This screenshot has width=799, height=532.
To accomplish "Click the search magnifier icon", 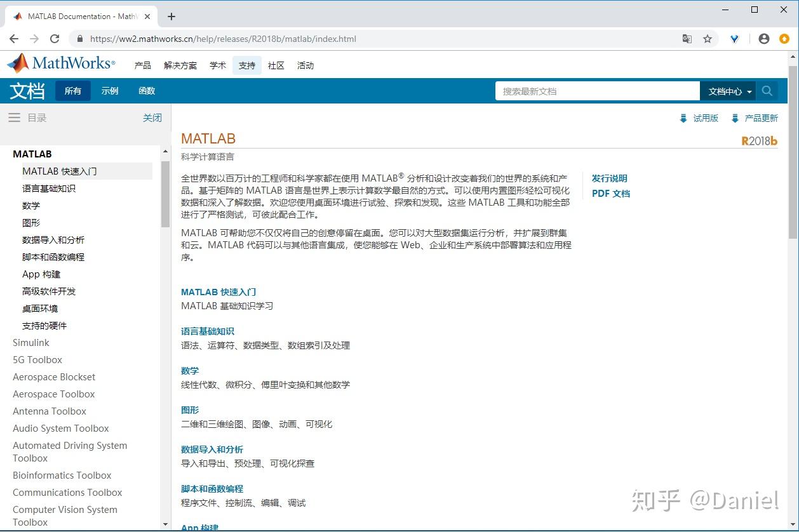I will coord(767,91).
